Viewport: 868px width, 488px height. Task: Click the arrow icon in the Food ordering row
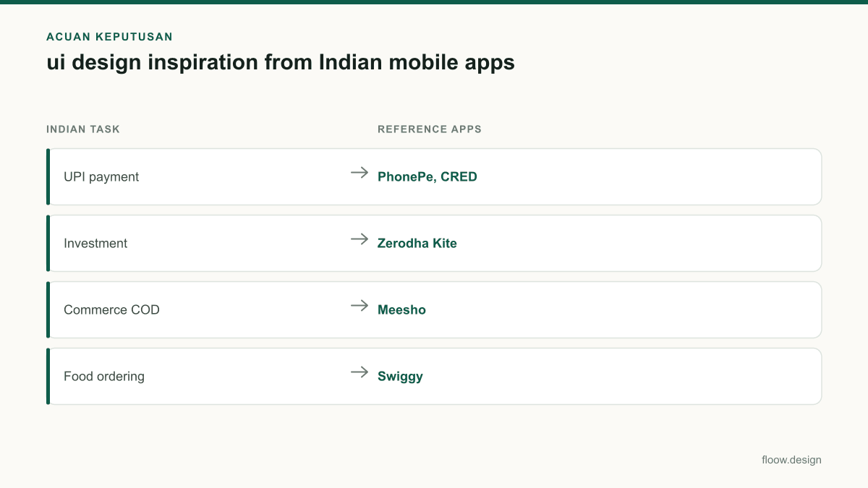coord(359,372)
